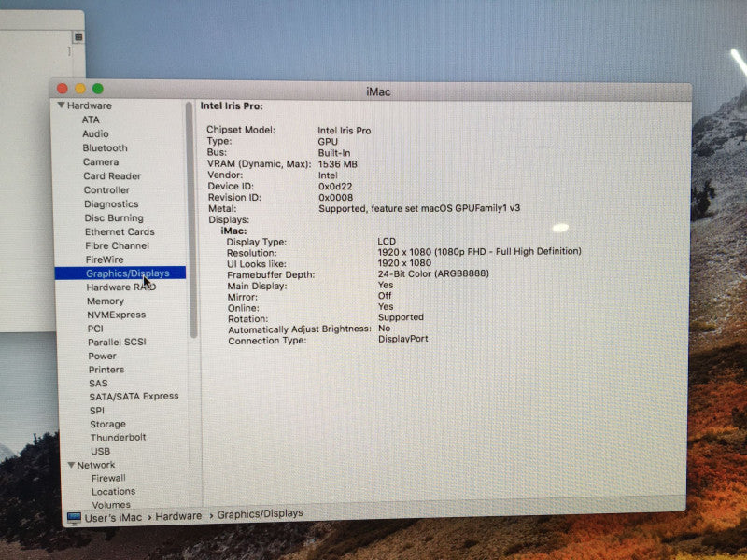747x560 pixels.
Task: Click the sidebar vertical scrollbar
Action: 191,220
